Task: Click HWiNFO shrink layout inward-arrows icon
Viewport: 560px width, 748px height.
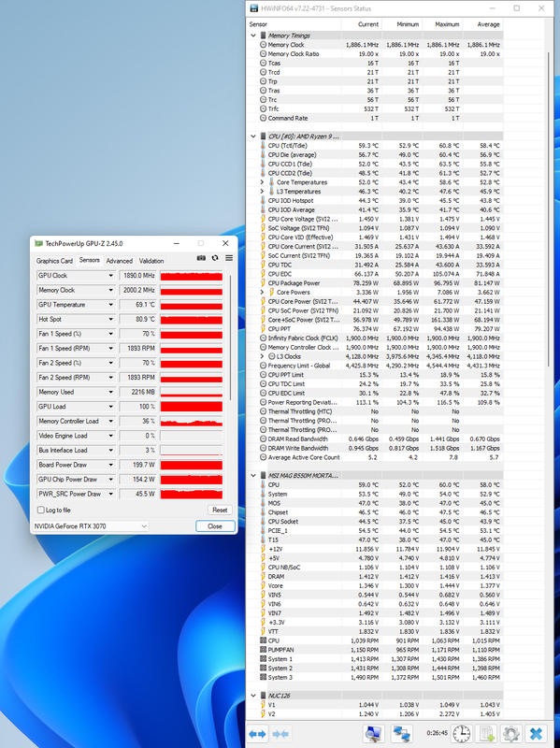Action: 280,734
